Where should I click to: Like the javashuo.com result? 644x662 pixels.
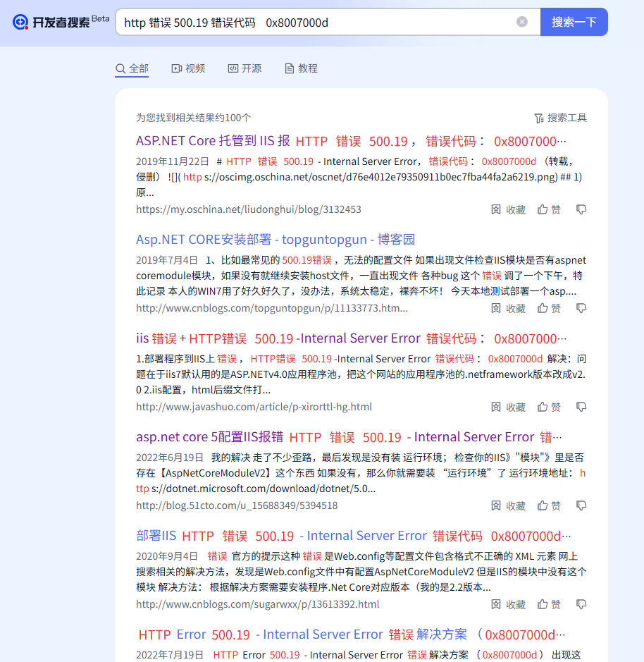(549, 407)
